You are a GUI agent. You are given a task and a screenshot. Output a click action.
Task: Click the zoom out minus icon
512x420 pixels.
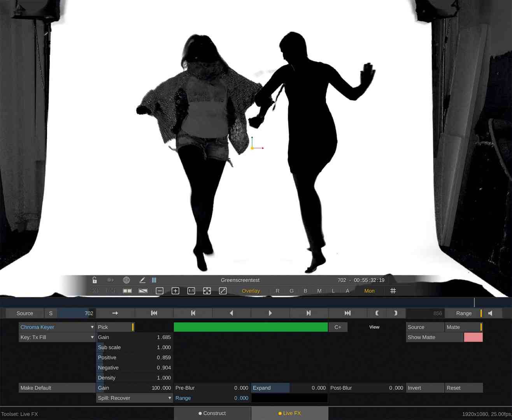coord(159,290)
